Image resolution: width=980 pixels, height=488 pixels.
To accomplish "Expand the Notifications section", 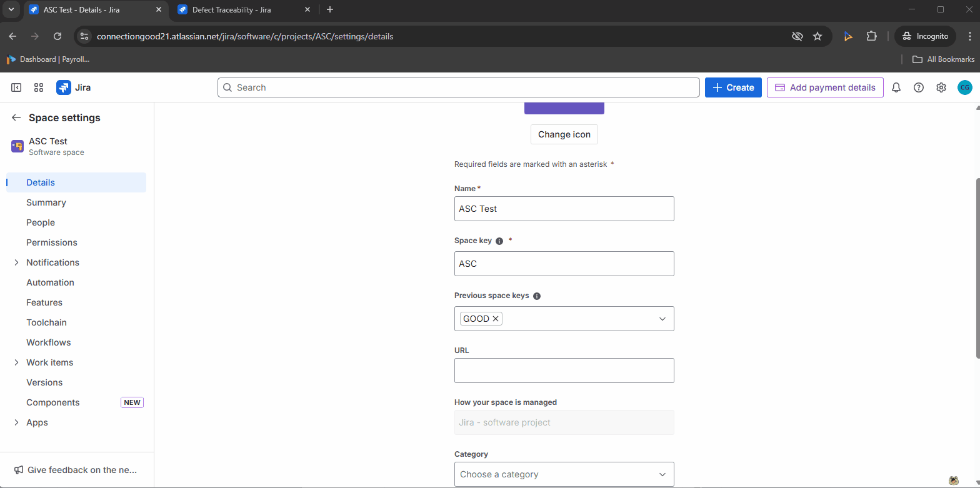I will 16,262.
